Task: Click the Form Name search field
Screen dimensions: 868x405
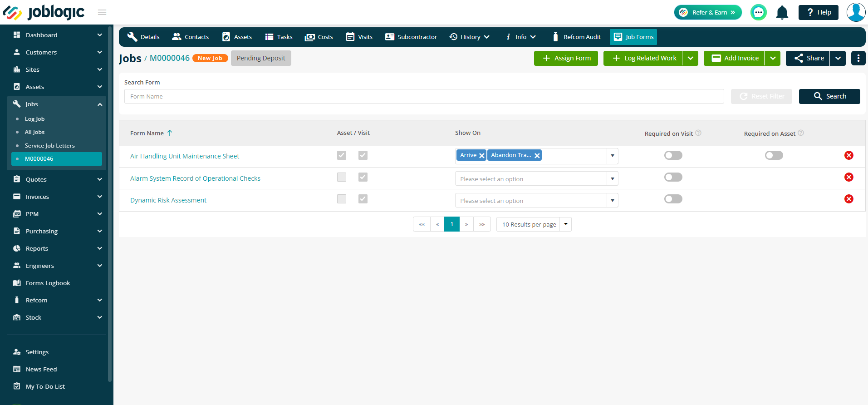Action: tap(424, 96)
